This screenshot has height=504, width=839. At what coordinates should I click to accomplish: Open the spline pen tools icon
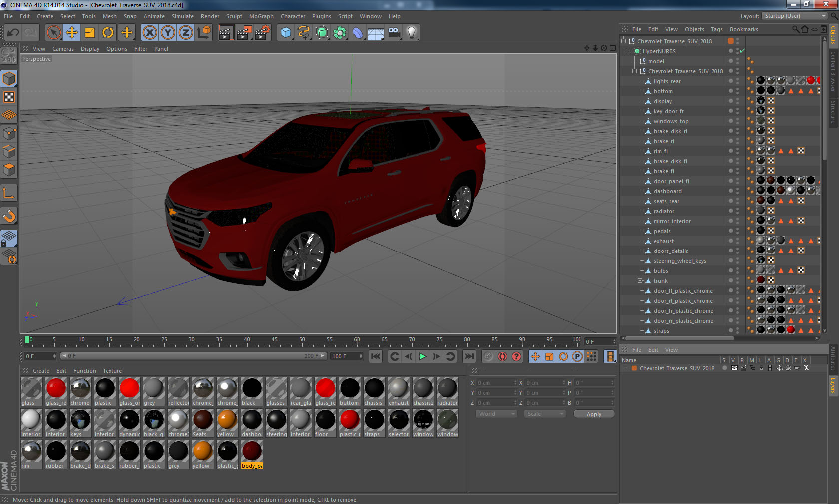click(x=304, y=33)
